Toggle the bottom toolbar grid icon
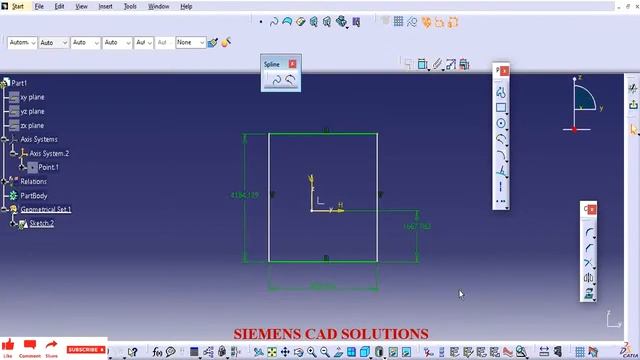This screenshot has height=360, width=640. click(x=580, y=352)
